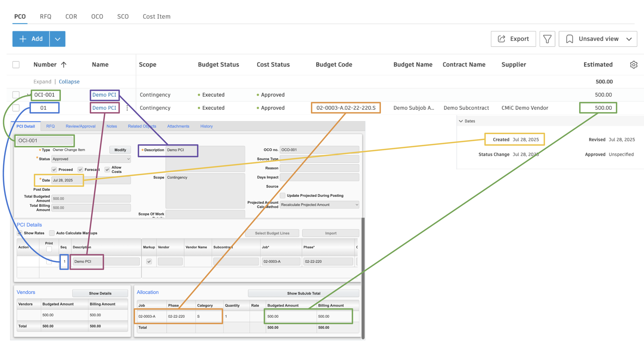The image size is (644, 341).
Task: Click the detail panel vertical scrollbar
Action: pos(363,278)
